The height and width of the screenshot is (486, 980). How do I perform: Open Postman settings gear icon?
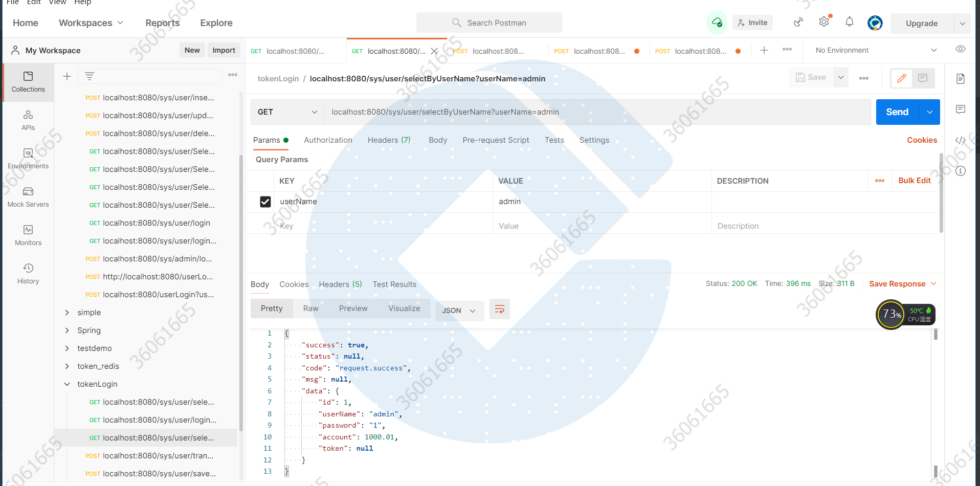824,22
